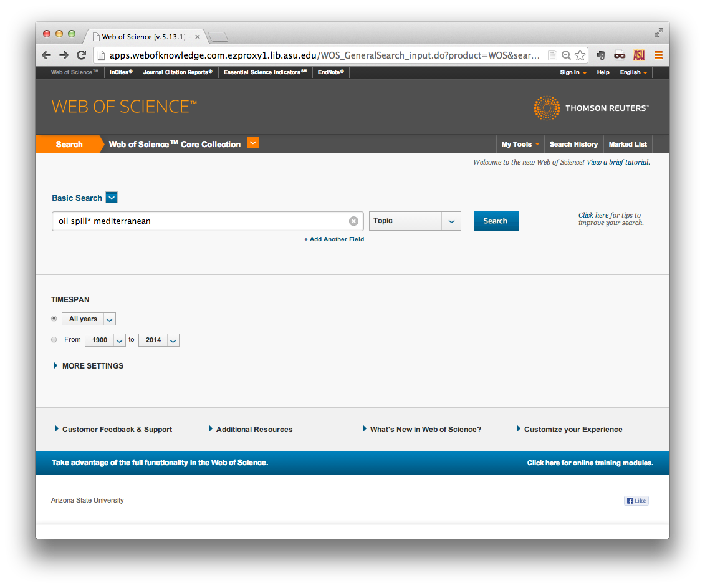This screenshot has width=705, height=588.
Task: Clear the search query with the X icon
Action: [354, 221]
